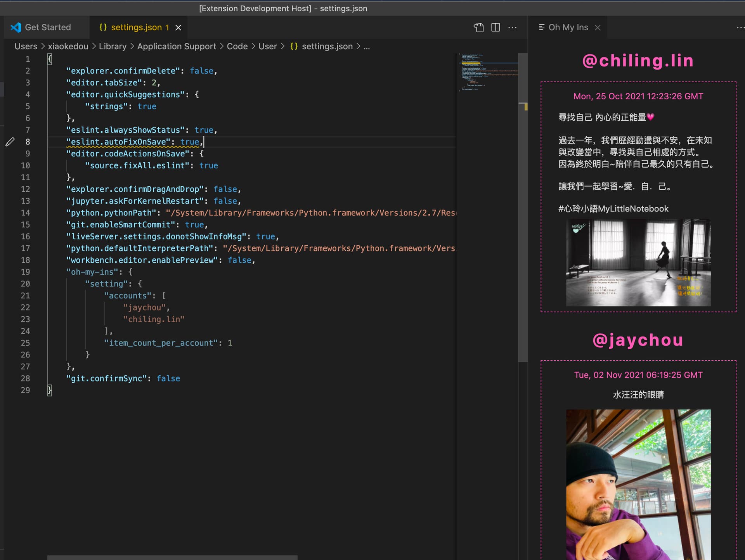Image resolution: width=745 pixels, height=560 pixels.
Task: Click the VS Code logo on Get Started tab
Action: tap(16, 28)
